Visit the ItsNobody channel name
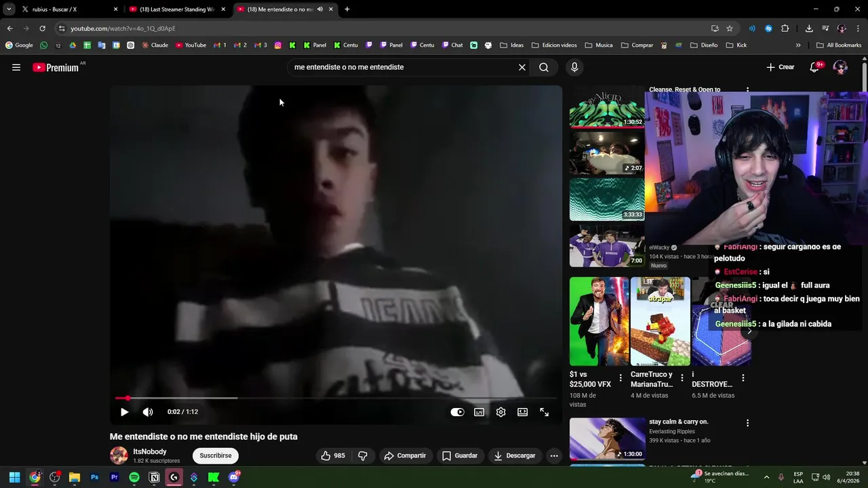This screenshot has width=868, height=488. (x=150, y=451)
